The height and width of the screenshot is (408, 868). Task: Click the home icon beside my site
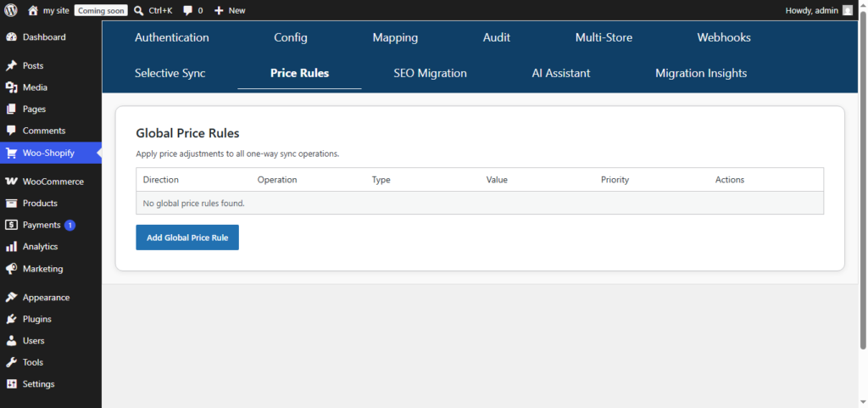coord(33,10)
